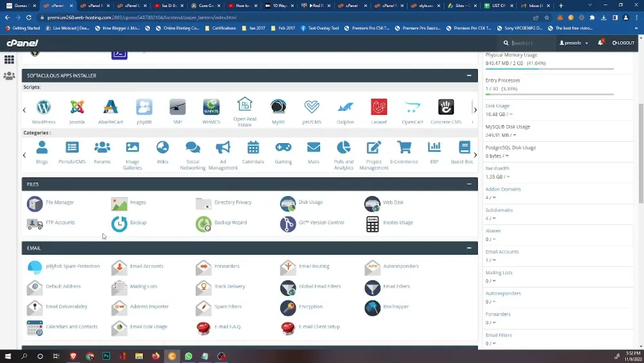Select the E-Commerce category
Viewport: 644px width, 363px height.
pyautogui.click(x=404, y=153)
